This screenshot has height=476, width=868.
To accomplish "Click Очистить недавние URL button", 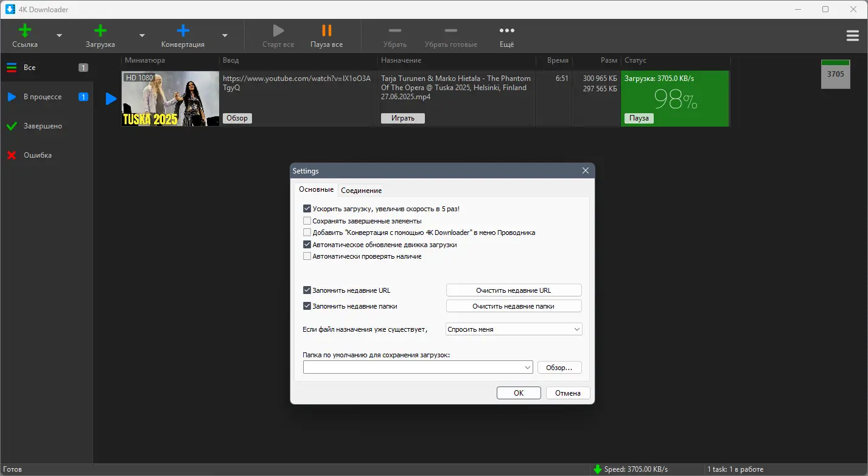I will click(514, 290).
